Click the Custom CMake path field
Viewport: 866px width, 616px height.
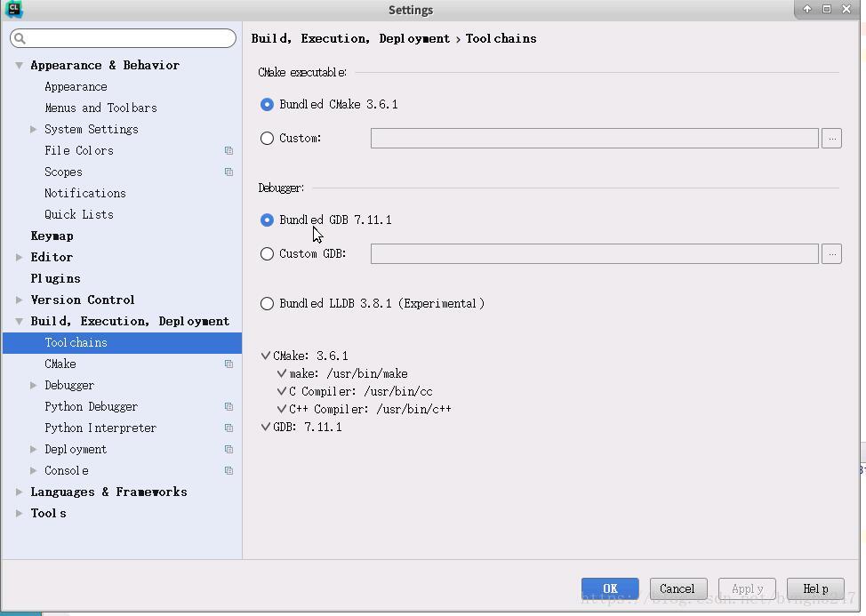[594, 138]
